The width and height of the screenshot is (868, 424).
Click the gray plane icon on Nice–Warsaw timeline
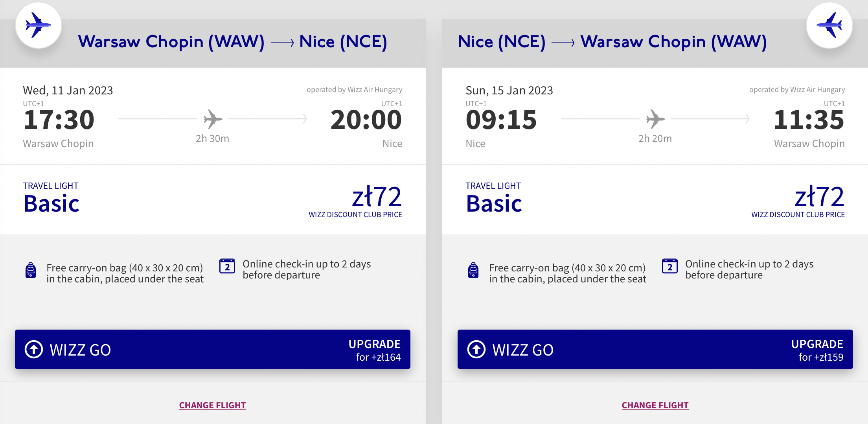coord(655,119)
